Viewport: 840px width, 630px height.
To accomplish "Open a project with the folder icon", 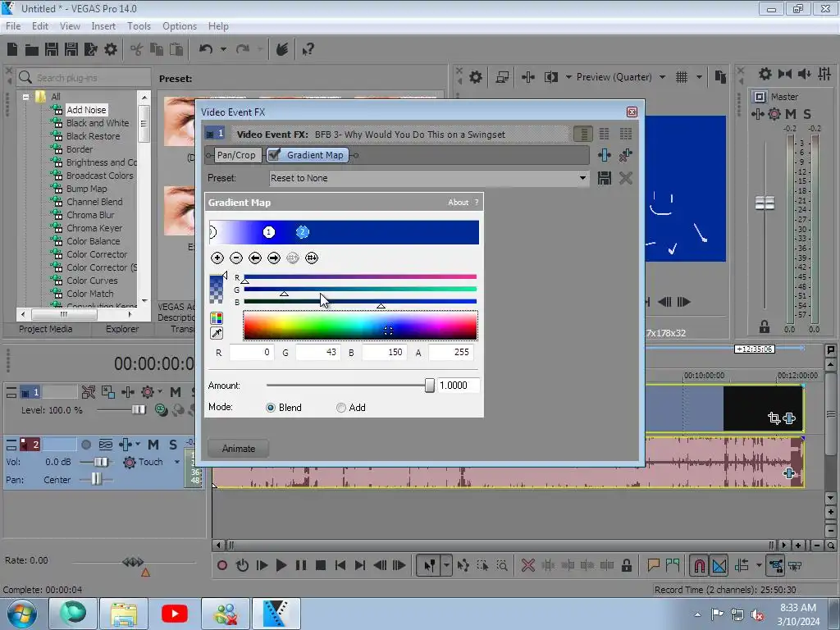I will [x=32, y=50].
